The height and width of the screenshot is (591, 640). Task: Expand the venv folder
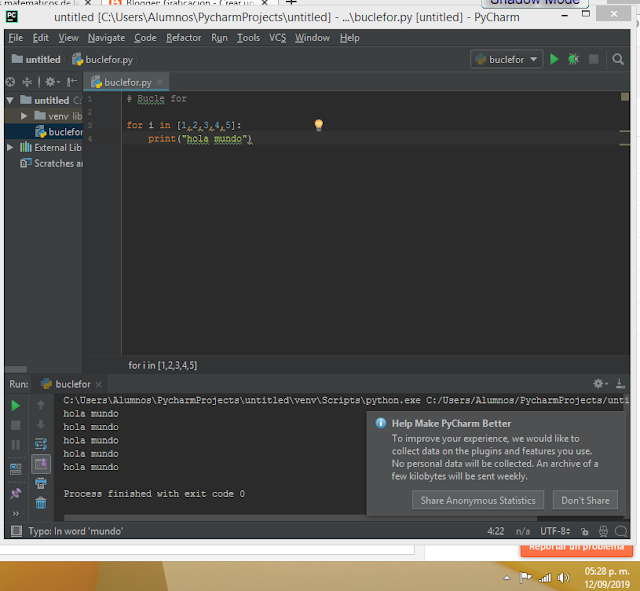coord(24,116)
